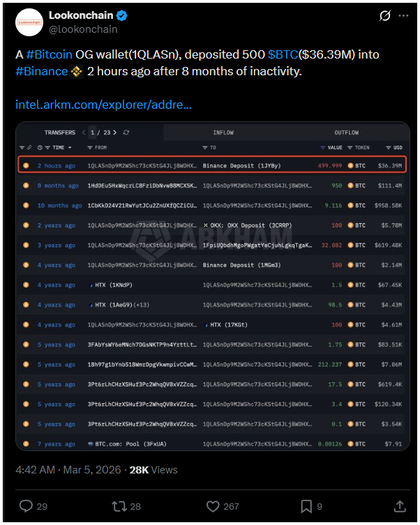This screenshot has width=420, height=525.
Task: Click the $BTC cashtag link
Action: tap(283, 54)
